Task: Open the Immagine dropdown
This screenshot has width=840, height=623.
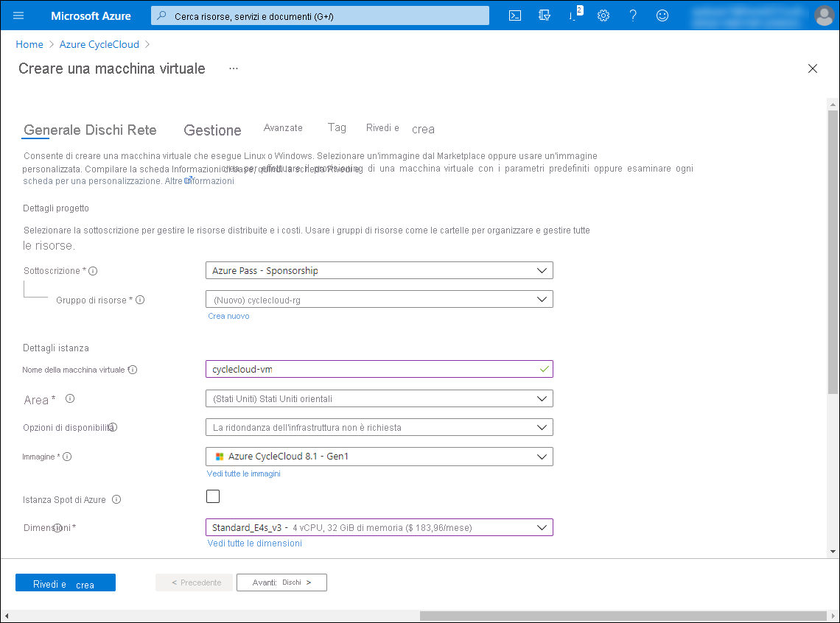Action: point(379,457)
